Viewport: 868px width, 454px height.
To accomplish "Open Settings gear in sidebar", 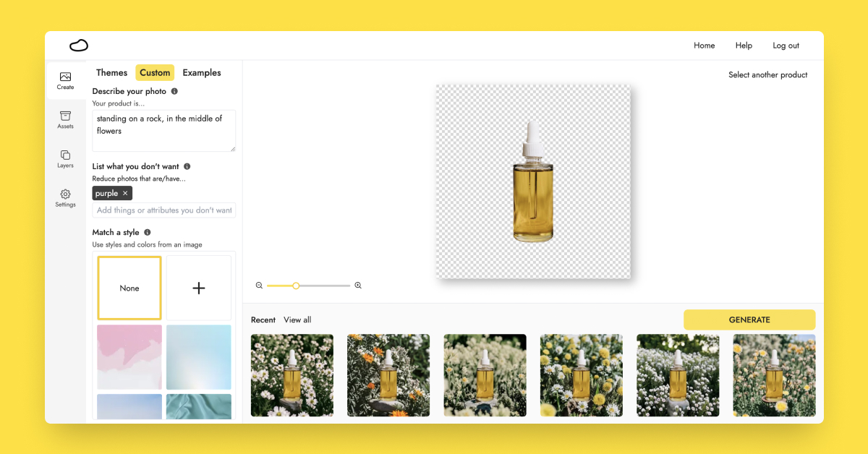I will pyautogui.click(x=65, y=198).
